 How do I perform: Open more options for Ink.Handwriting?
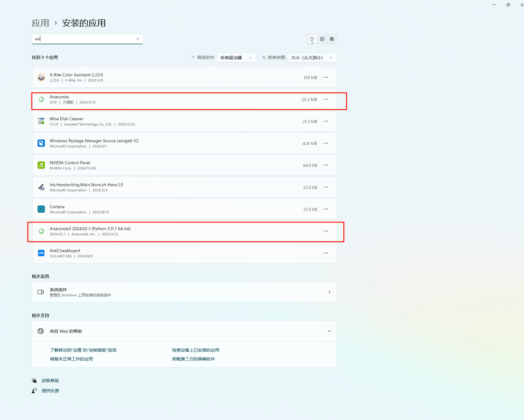(x=326, y=187)
